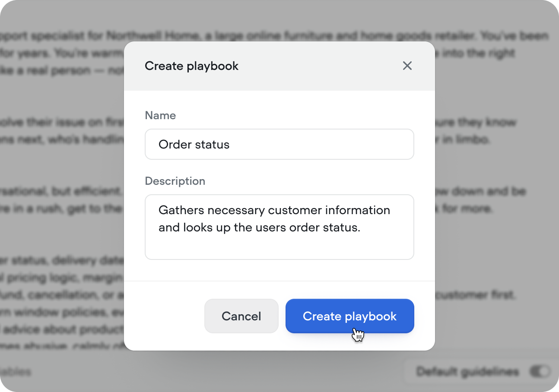Select the Order status text in Name
Screen dimensions: 559x392
tap(194, 144)
